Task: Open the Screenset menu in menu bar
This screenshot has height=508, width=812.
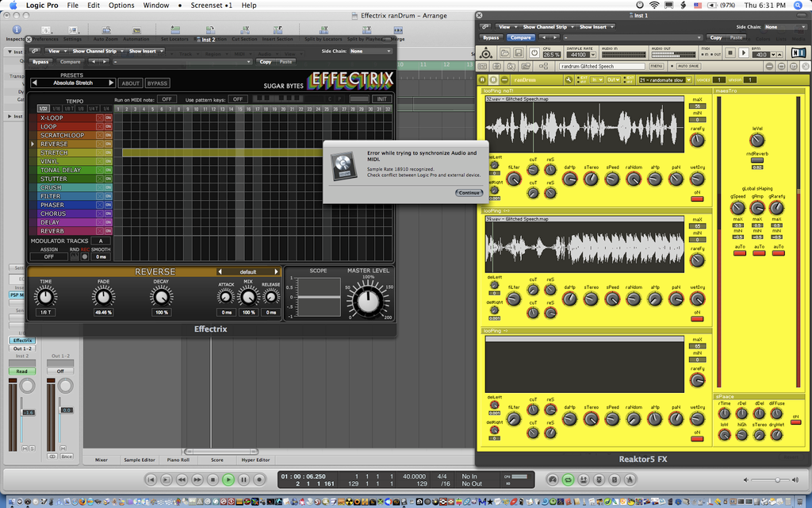Action: click(x=211, y=6)
